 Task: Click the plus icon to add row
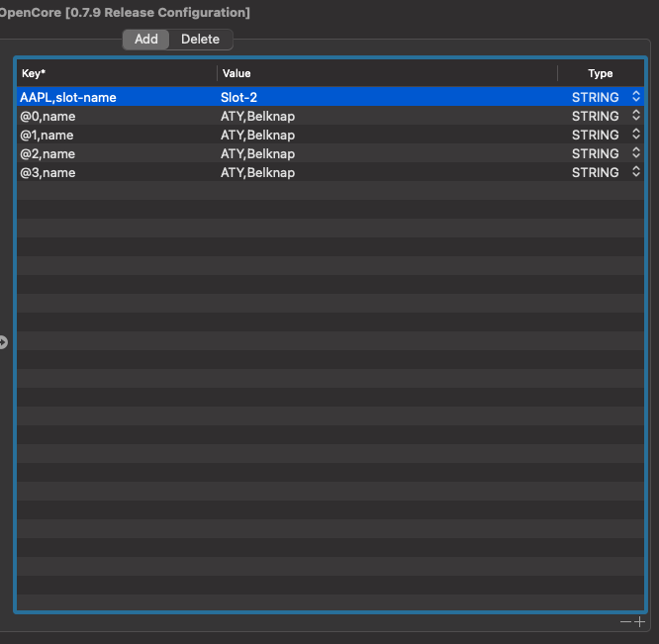click(639, 621)
